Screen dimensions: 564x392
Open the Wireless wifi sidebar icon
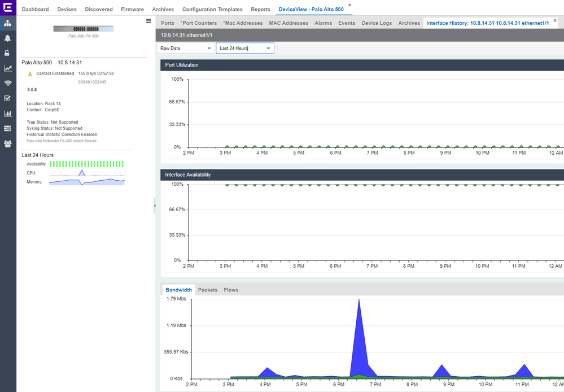pos(7,83)
